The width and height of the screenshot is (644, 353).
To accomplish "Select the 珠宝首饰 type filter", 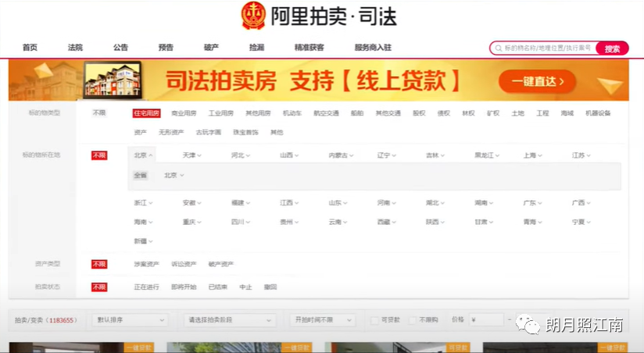I will pos(245,132).
